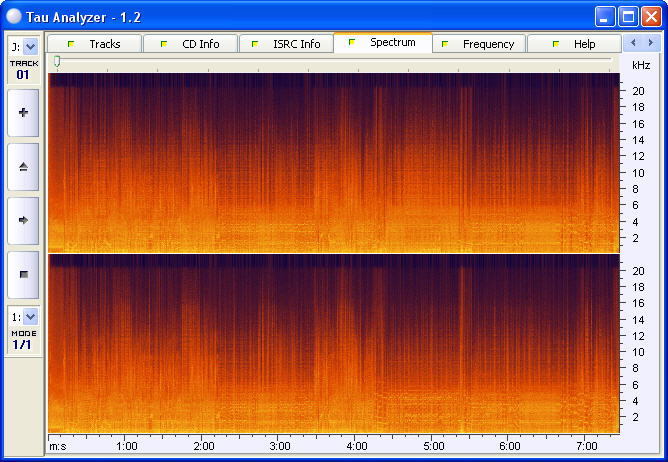Open the CD Info tab
Image resolution: width=668 pixels, height=462 pixels.
190,44
